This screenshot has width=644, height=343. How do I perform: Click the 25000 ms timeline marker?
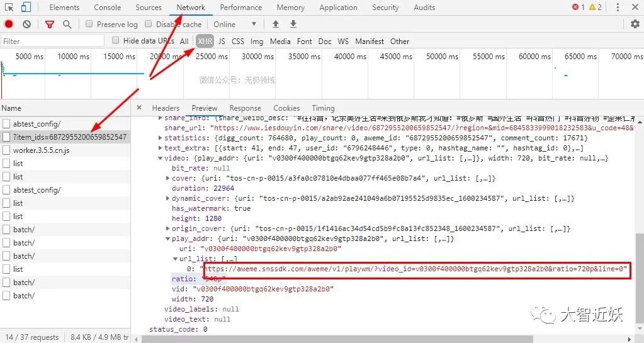coord(212,56)
